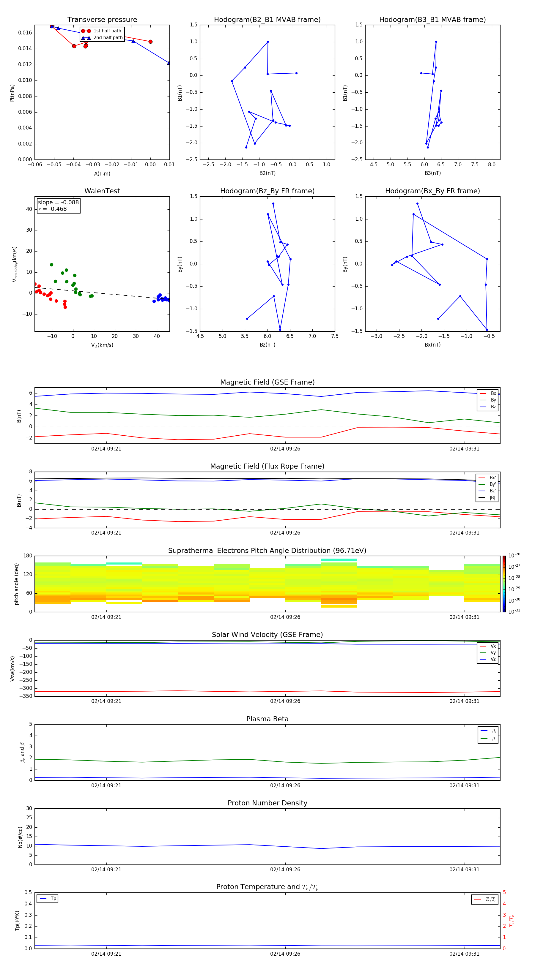The image size is (535, 980).
Task: Click the '1st half path' legend entry
Action: tap(102, 31)
